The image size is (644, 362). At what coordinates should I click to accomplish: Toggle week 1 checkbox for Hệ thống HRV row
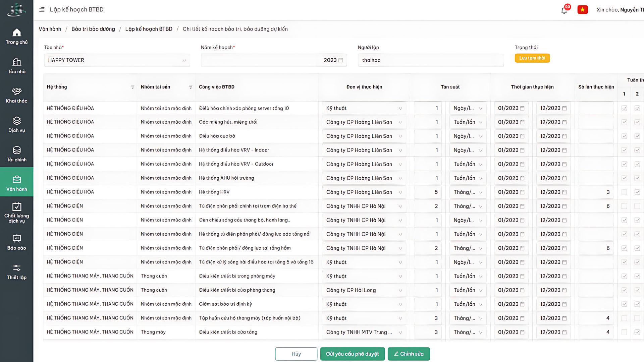[624, 192]
